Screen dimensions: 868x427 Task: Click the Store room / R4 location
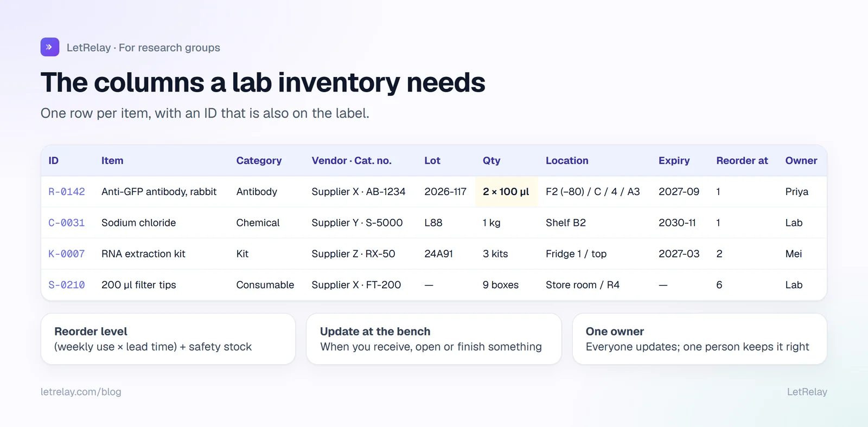point(583,285)
